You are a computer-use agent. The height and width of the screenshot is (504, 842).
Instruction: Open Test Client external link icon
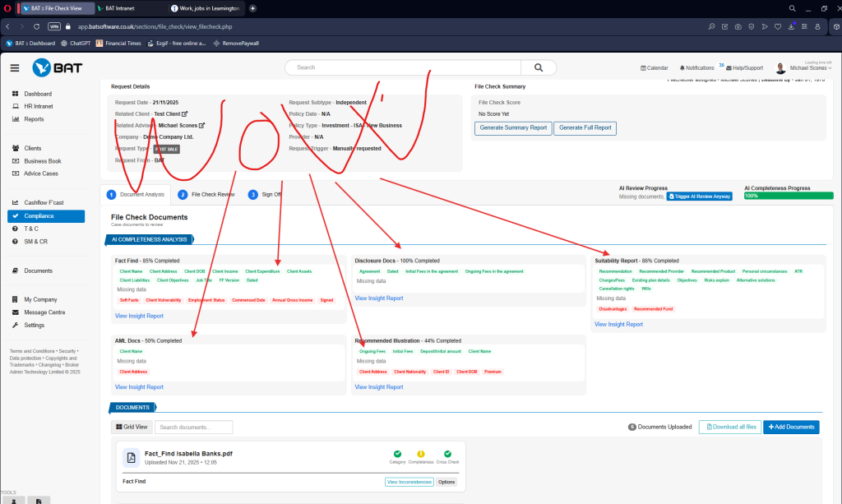pyautogui.click(x=184, y=114)
